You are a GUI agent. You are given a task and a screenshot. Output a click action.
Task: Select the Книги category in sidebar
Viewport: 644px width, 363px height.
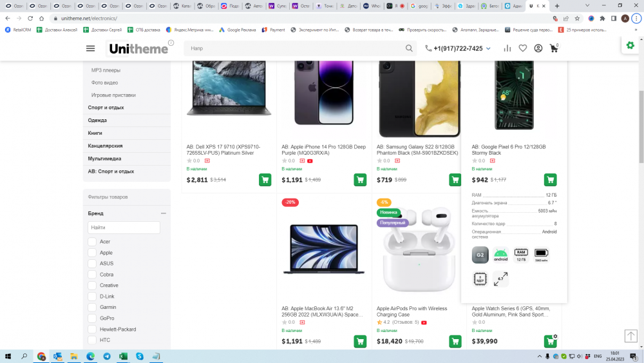tap(95, 133)
